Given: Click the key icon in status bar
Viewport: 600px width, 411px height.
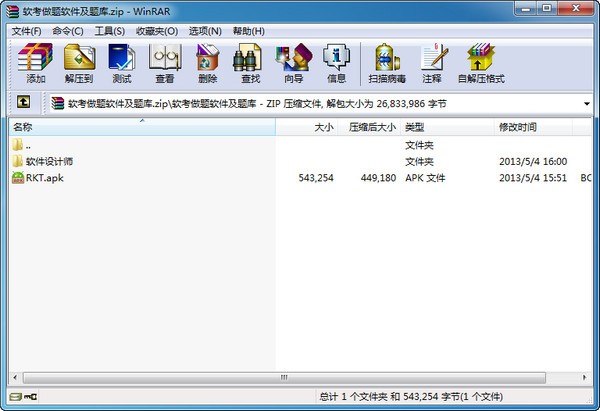Looking at the screenshot, I should pyautogui.click(x=30, y=397).
